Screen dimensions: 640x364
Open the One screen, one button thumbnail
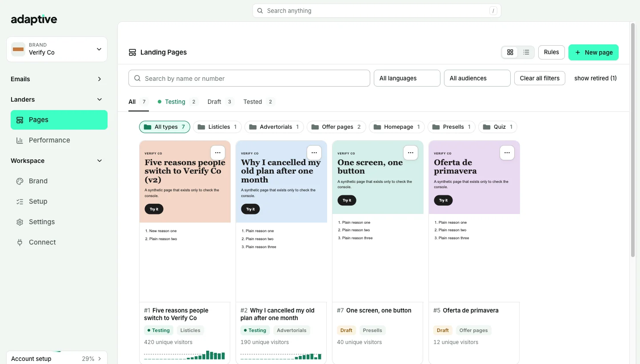pos(378,221)
